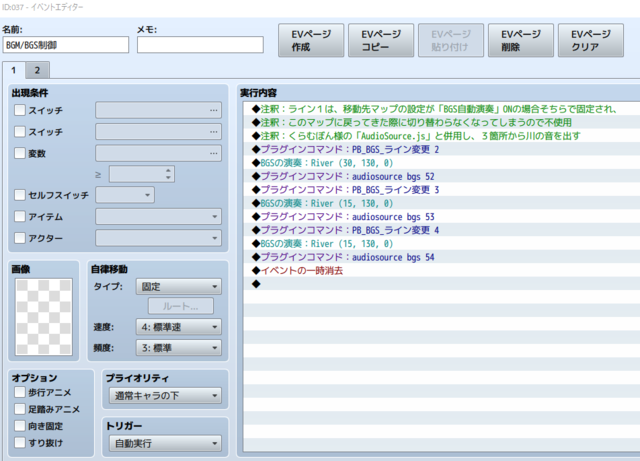Click the EVページクリア button

tap(591, 40)
